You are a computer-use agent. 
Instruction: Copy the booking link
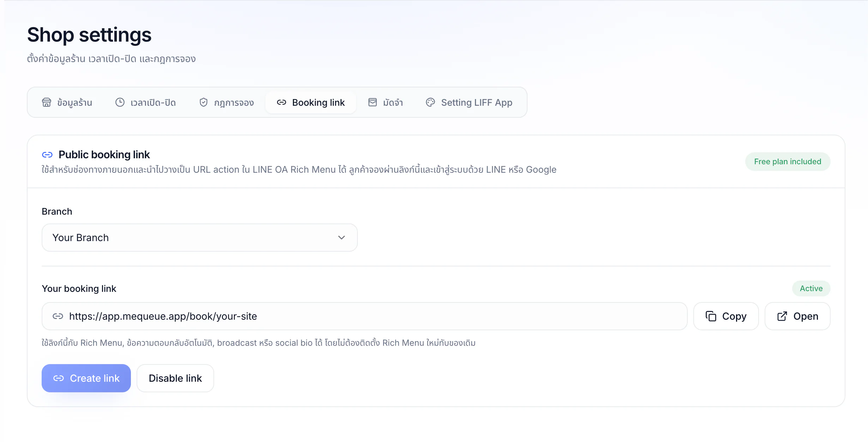point(726,316)
